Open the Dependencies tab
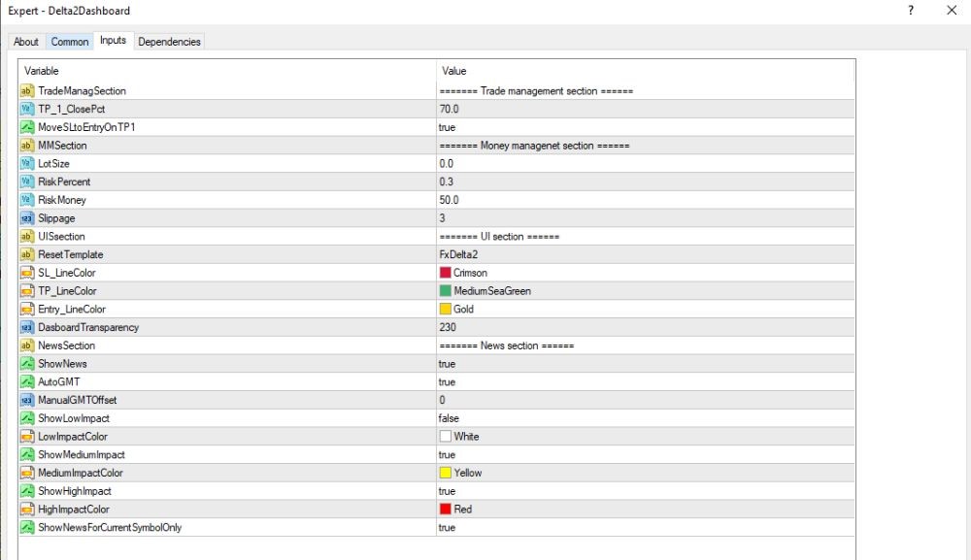 (x=169, y=42)
